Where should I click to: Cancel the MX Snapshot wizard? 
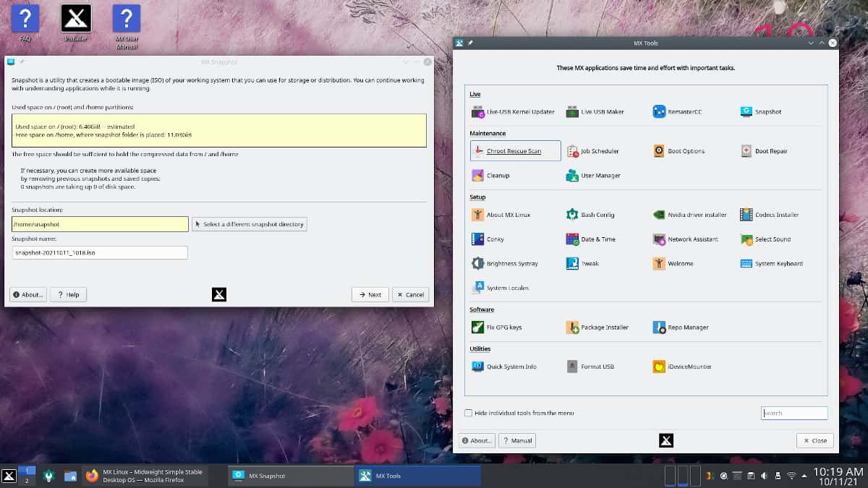410,294
